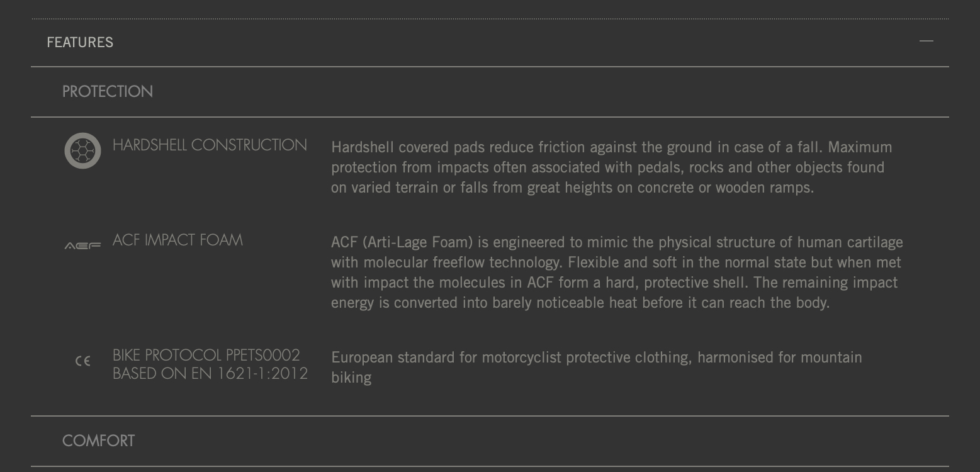Click the divider line below PROTECTION header
980x472 pixels.
click(x=490, y=117)
